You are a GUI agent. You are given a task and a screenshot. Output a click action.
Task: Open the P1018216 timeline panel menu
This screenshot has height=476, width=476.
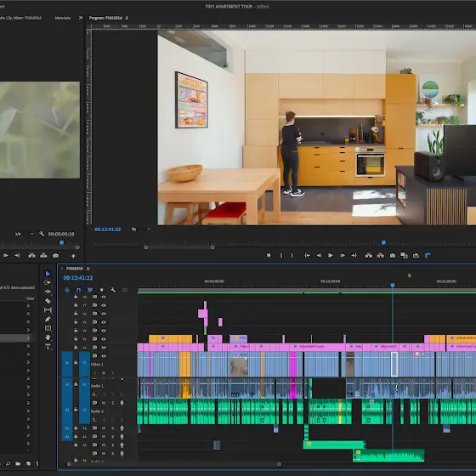click(88, 269)
